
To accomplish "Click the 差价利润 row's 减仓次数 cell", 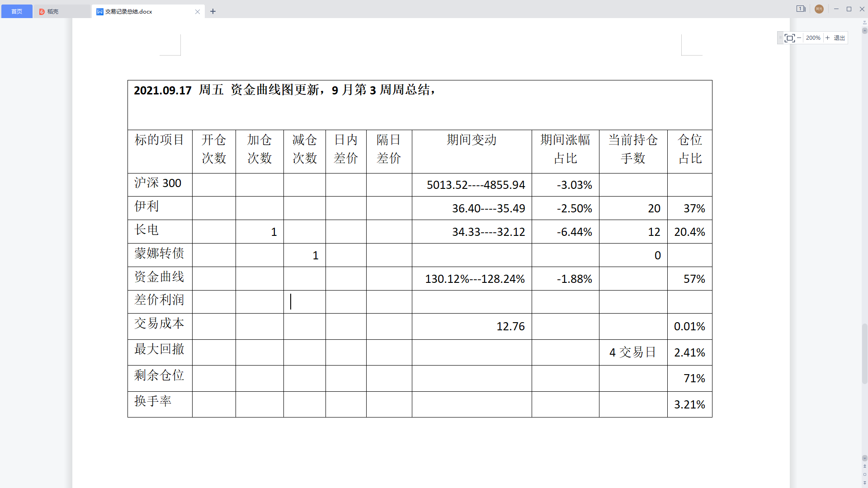I will (x=304, y=301).
